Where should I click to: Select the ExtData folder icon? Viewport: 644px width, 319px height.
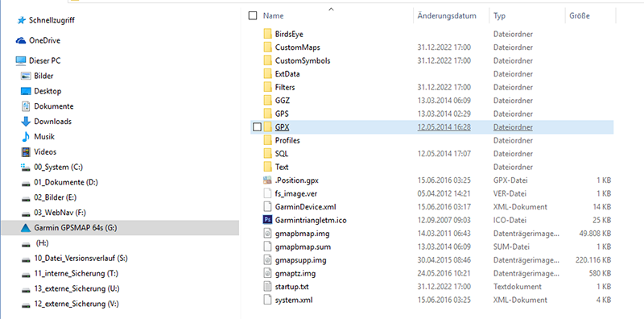(268, 74)
